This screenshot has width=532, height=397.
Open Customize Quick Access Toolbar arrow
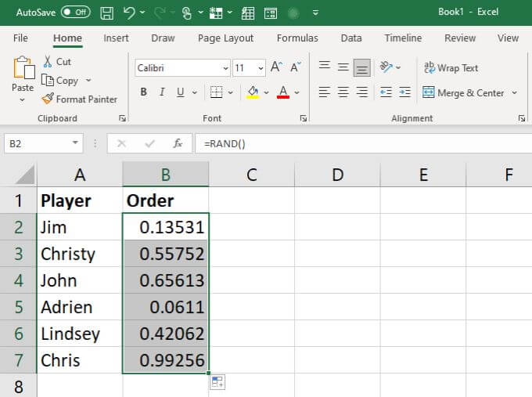coord(315,13)
